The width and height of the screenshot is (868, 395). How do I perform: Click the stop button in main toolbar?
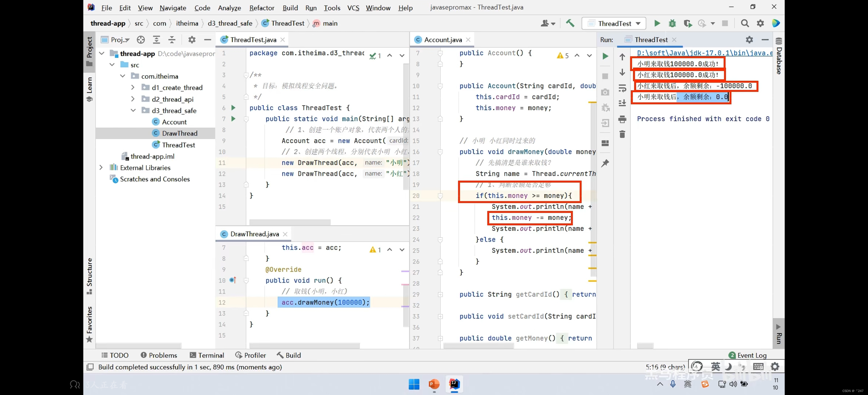(725, 23)
